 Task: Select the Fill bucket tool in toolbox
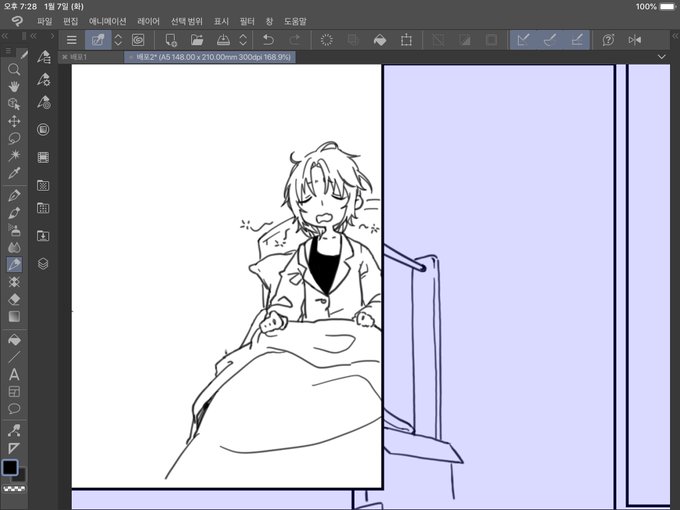[14, 340]
